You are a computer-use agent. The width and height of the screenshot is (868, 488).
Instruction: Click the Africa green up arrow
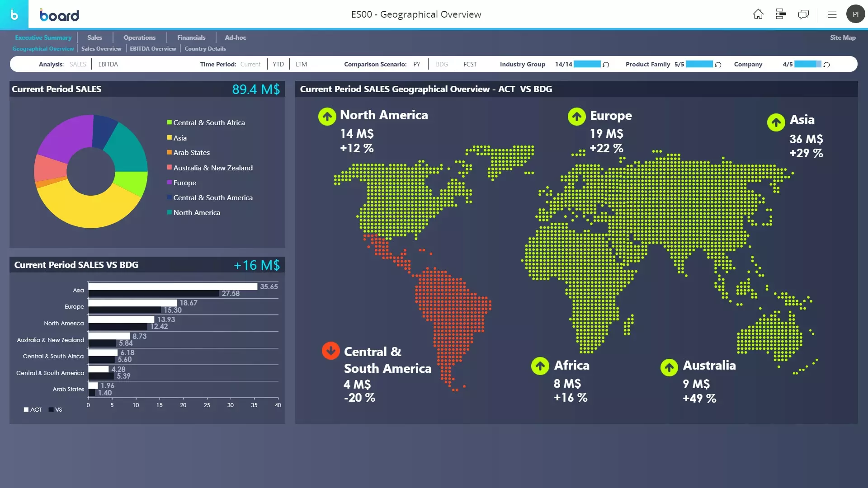coord(540,366)
